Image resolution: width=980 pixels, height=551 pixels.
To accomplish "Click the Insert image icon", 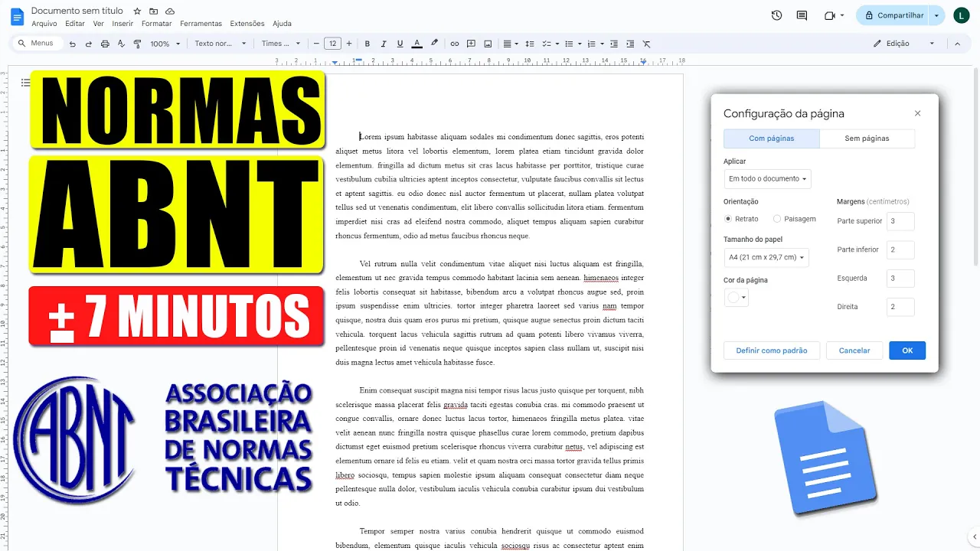I will coord(488,44).
